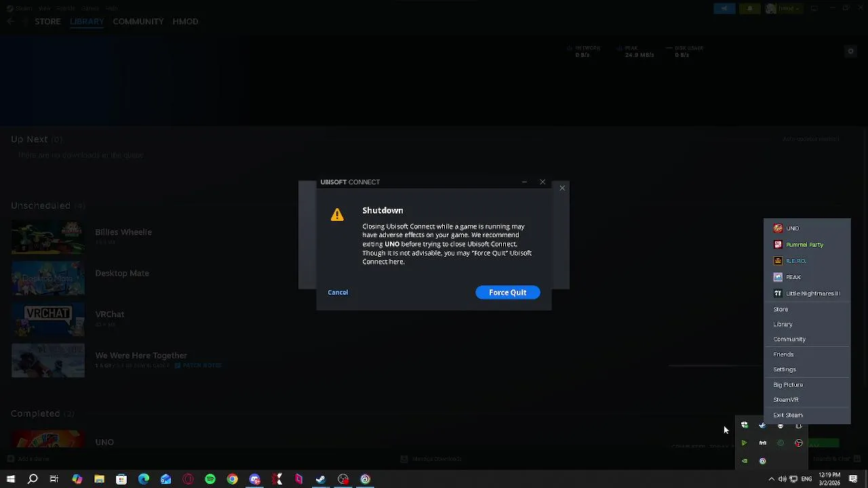Viewport: 868px width, 488px height.
Task: Launch Google Chrome from taskbar
Action: [233, 479]
